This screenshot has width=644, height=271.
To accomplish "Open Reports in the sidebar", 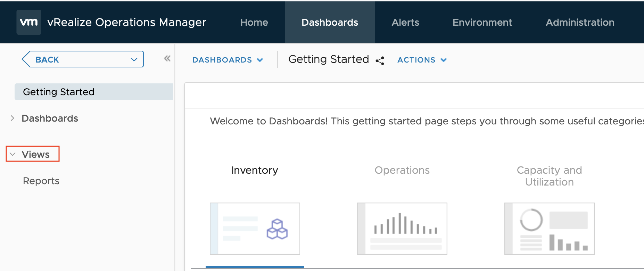I will 41,181.
